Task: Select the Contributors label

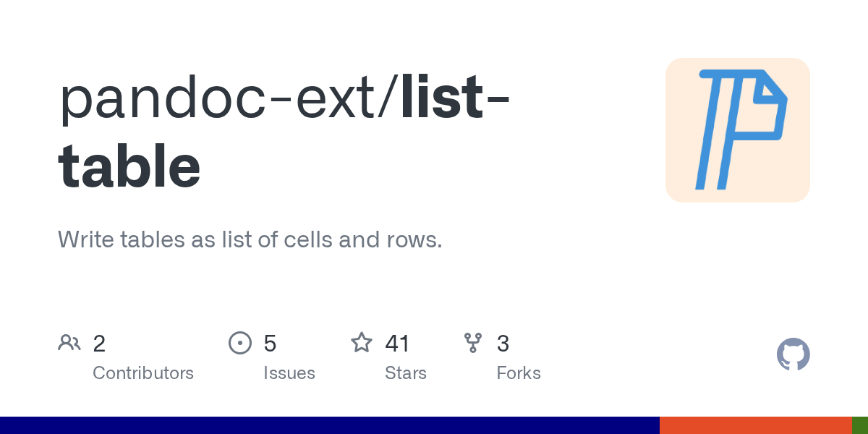Action: [143, 373]
